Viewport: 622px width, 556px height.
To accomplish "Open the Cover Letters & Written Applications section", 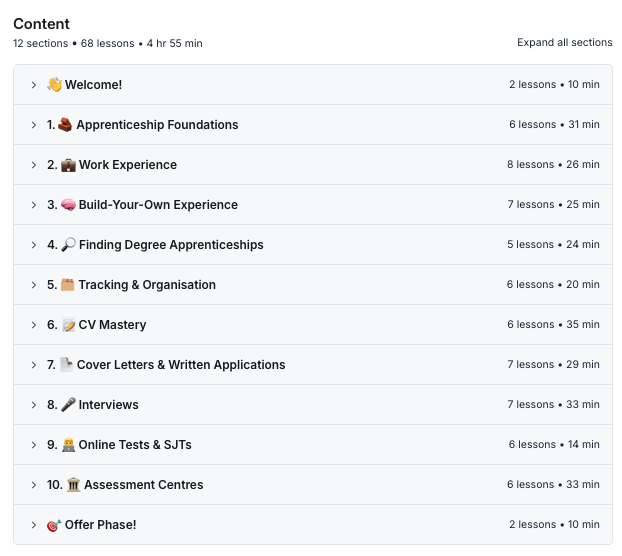I will (180, 365).
